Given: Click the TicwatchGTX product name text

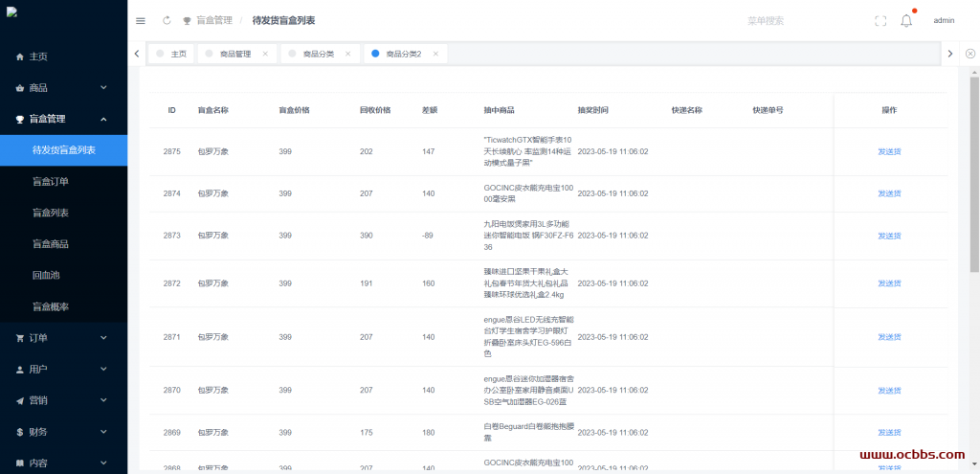Looking at the screenshot, I should click(x=528, y=151).
